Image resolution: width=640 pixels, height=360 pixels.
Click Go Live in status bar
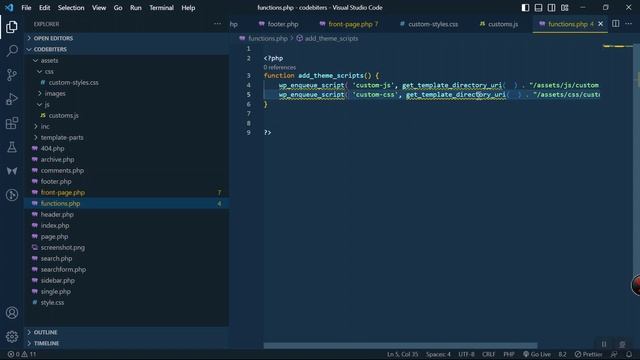pyautogui.click(x=537, y=354)
